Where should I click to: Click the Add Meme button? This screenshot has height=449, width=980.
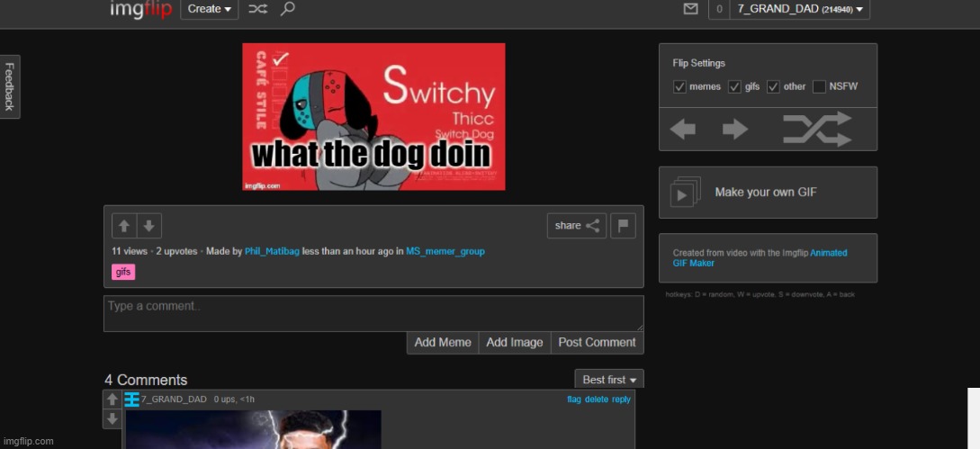click(x=442, y=342)
